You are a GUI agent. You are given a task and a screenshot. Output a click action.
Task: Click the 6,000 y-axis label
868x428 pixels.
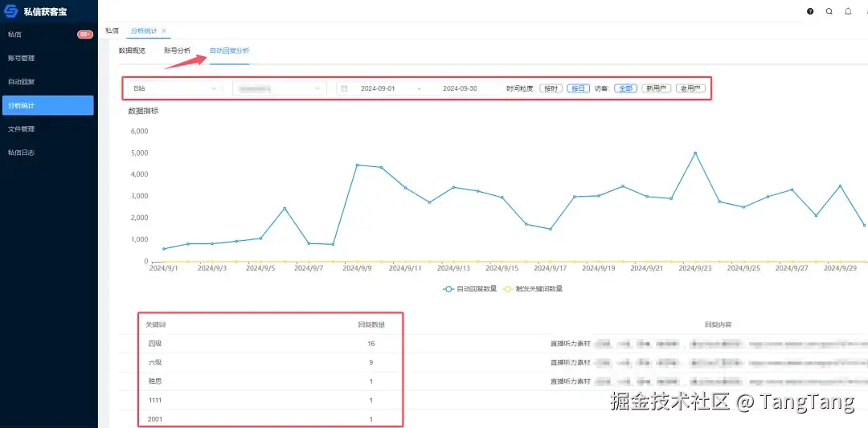(x=140, y=131)
